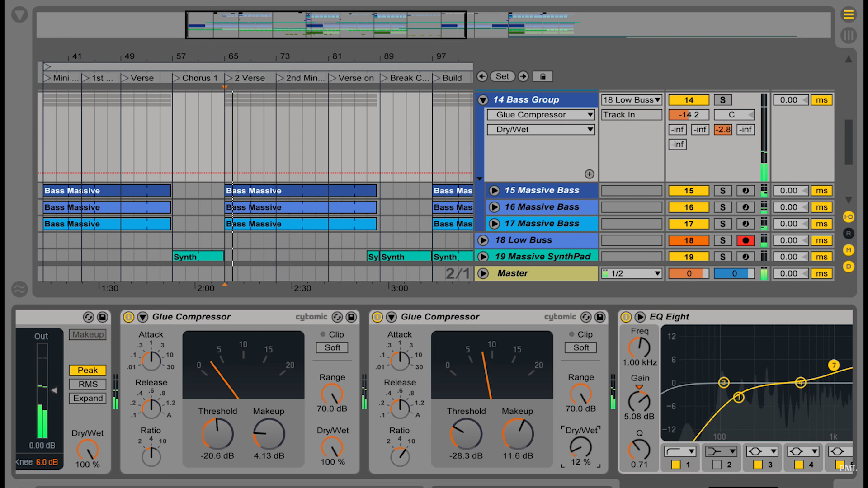
Task: Click the first Glue Compressor Threshold knob
Action: tap(217, 434)
